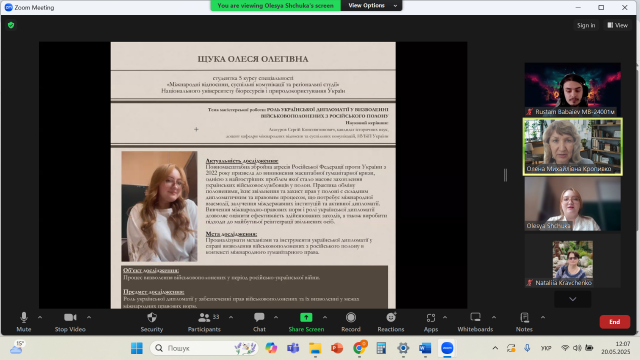Screen dimensions: 640x360
Task: Click the taskbar search box Пошук
Action: point(204,348)
